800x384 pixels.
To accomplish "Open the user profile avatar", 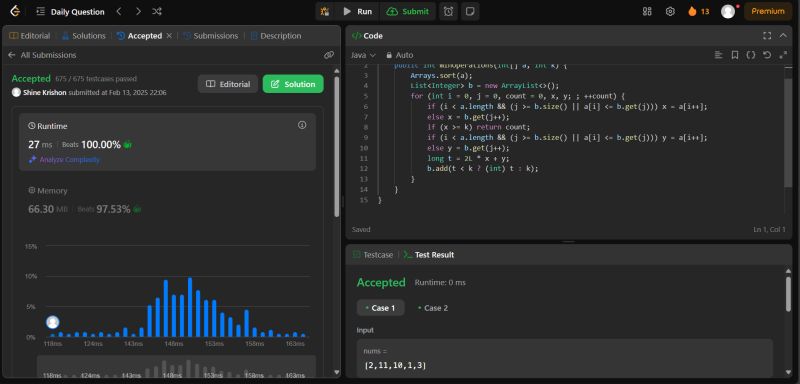I will point(728,11).
